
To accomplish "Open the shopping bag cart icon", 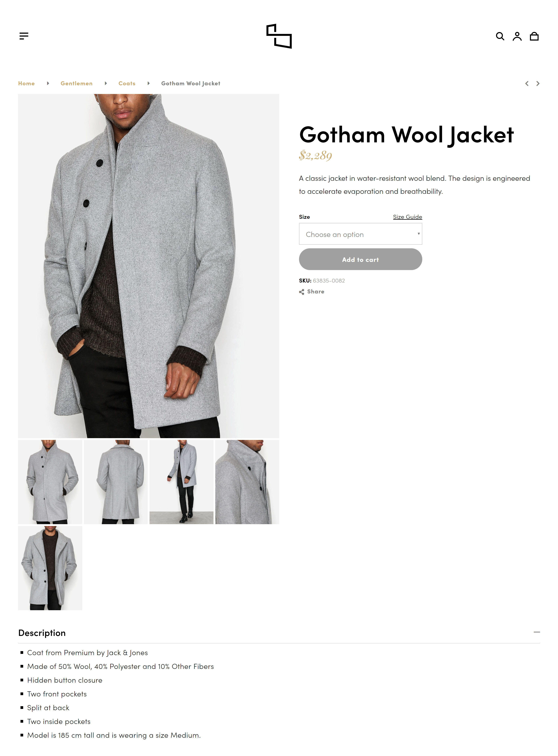I will coord(534,36).
